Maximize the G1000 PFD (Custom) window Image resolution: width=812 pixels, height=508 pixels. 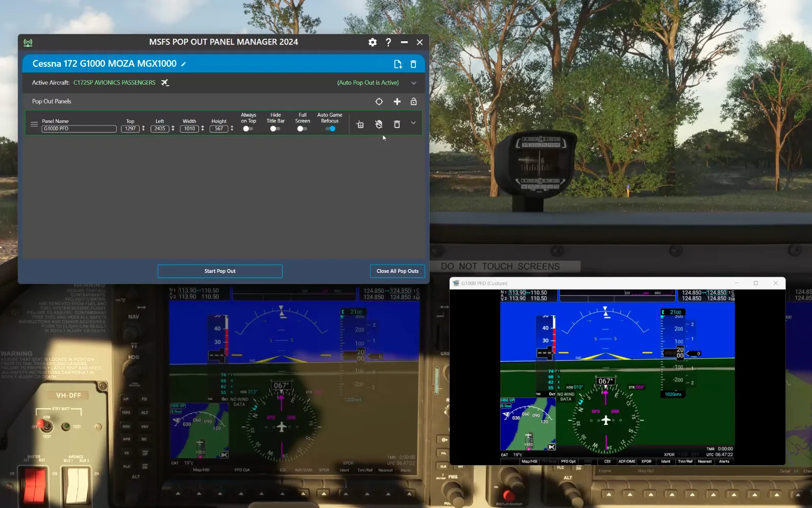[x=756, y=283]
